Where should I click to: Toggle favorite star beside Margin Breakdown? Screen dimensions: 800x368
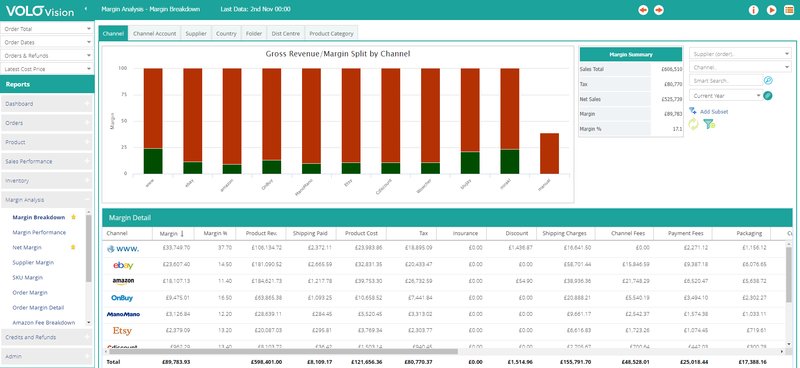pos(73,217)
